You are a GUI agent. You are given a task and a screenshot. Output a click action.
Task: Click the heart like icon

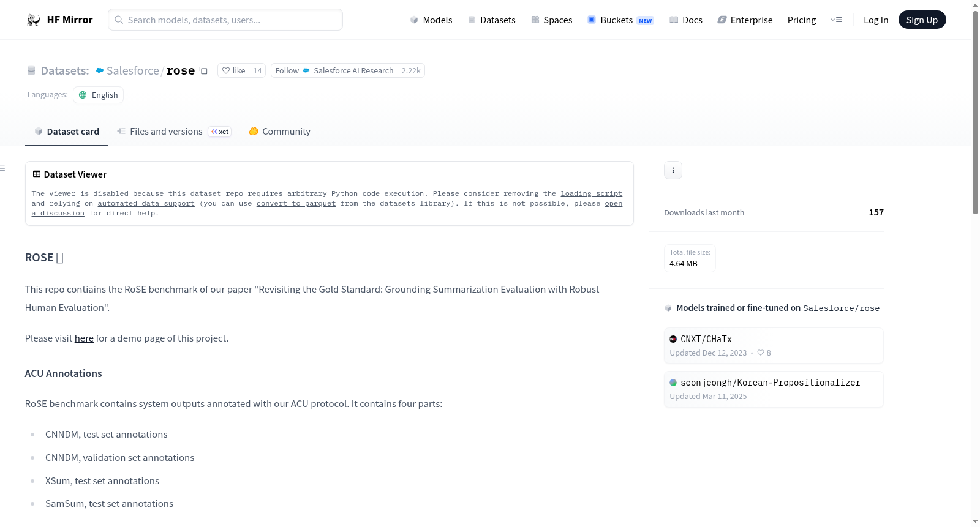226,71
